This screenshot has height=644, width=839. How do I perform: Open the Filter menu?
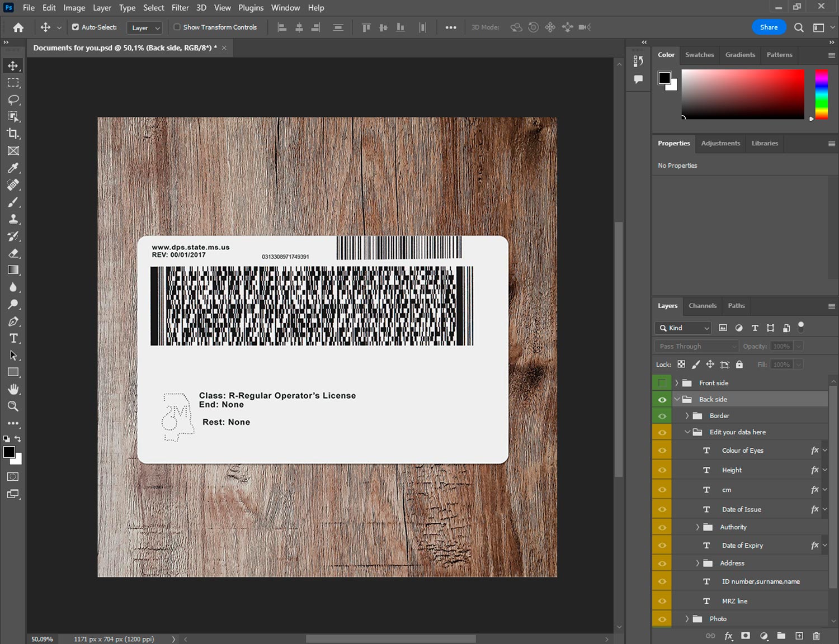[180, 8]
